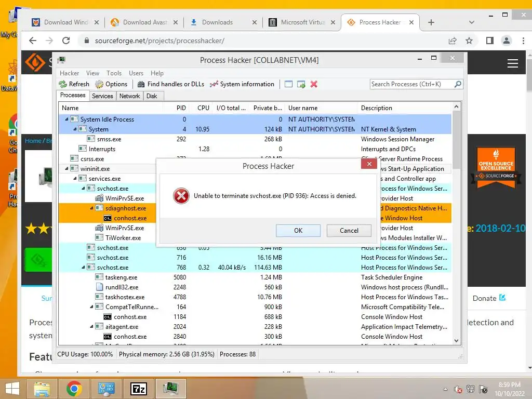Click the find window toolbar icon
This screenshot has width=532, height=399.
pyautogui.click(x=288, y=84)
